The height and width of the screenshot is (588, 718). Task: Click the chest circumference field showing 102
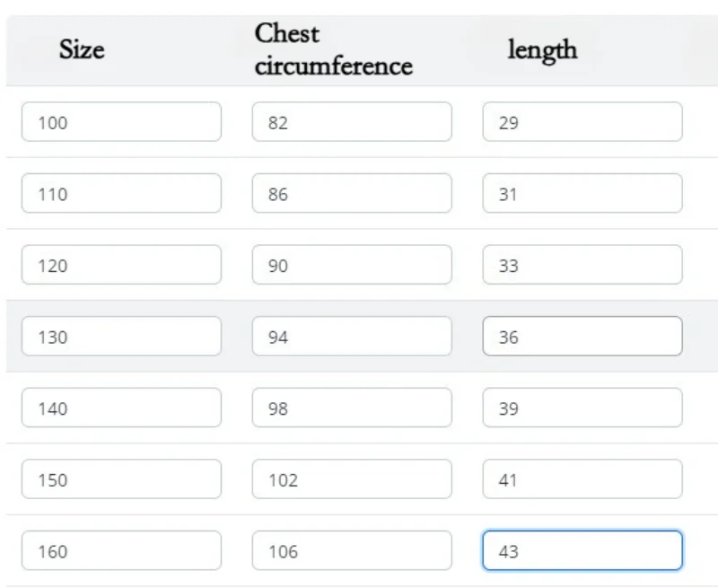coord(352,479)
